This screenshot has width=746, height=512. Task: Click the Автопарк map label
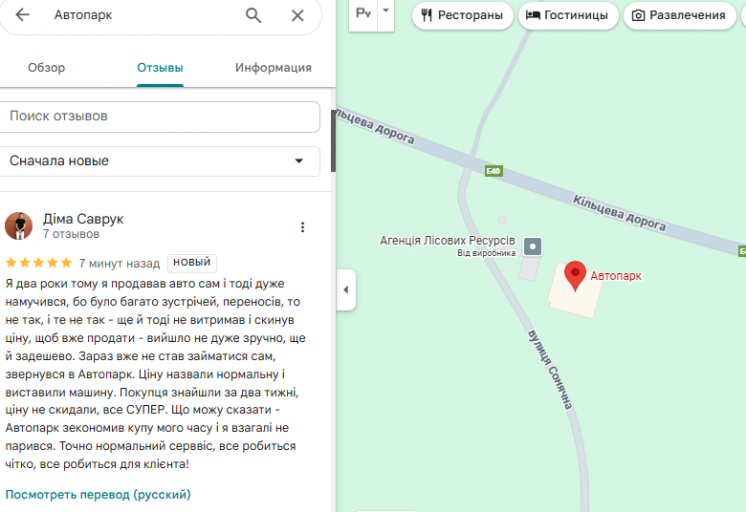pyautogui.click(x=616, y=276)
